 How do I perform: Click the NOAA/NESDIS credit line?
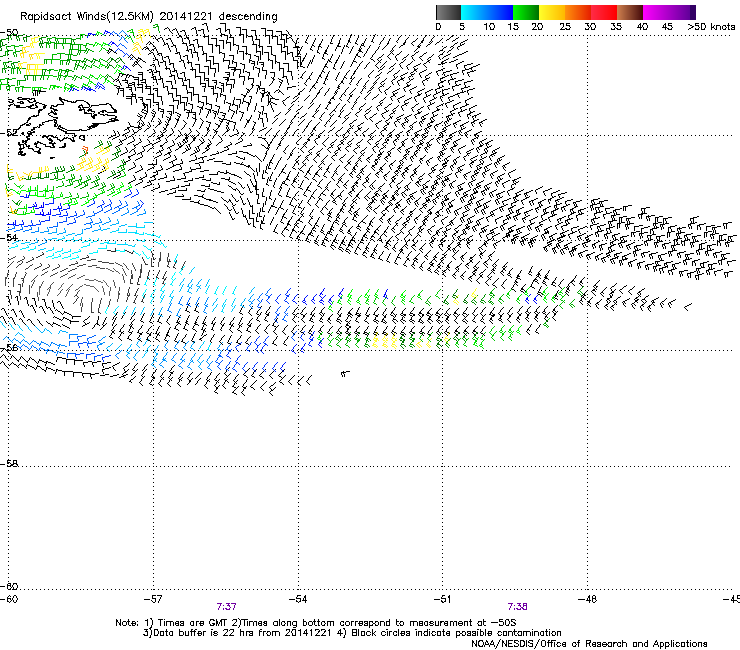point(589,644)
